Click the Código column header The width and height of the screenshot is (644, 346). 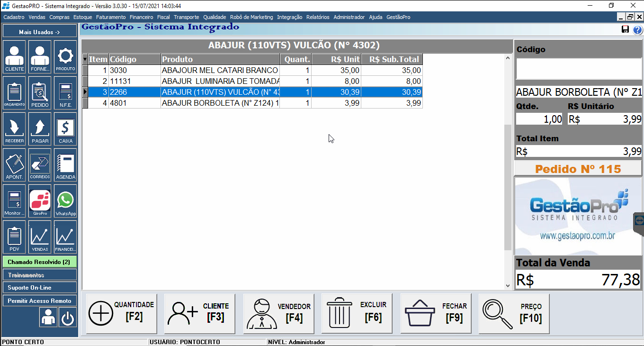(134, 59)
